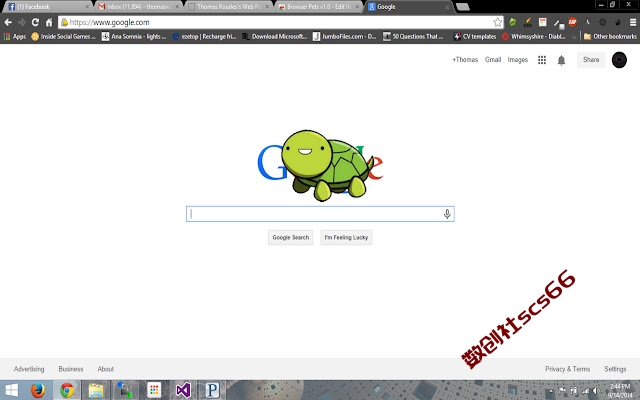Open Privacy & Terms link
This screenshot has height=400, width=640.
tap(567, 369)
